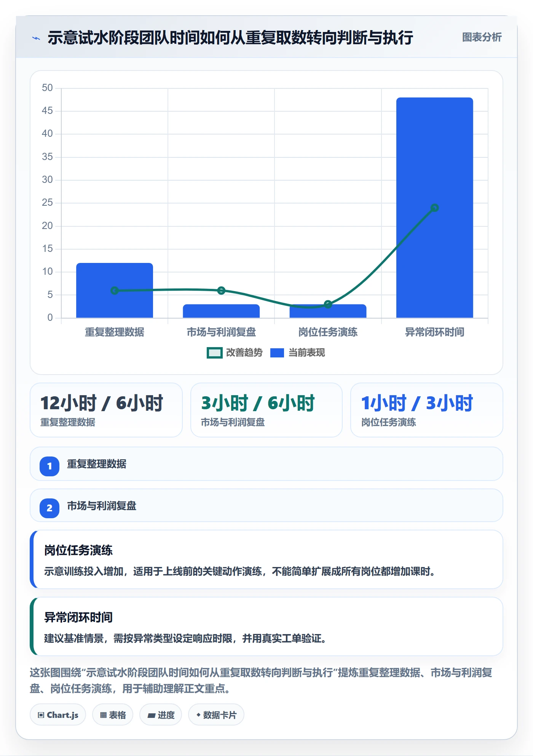Click the 异常闭环时间 card heading
Screen dimensions: 533x756
coord(78,617)
